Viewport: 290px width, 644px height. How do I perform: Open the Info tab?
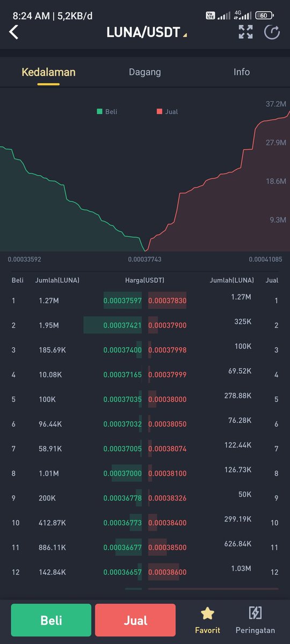(x=242, y=72)
